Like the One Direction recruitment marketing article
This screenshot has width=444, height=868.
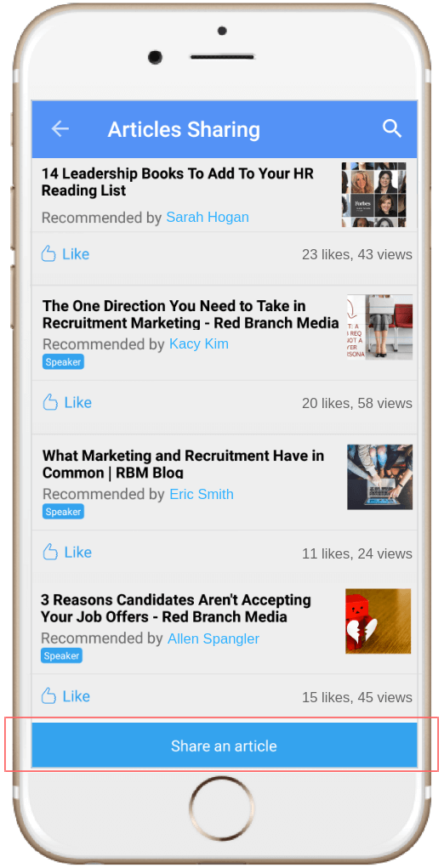(67, 402)
